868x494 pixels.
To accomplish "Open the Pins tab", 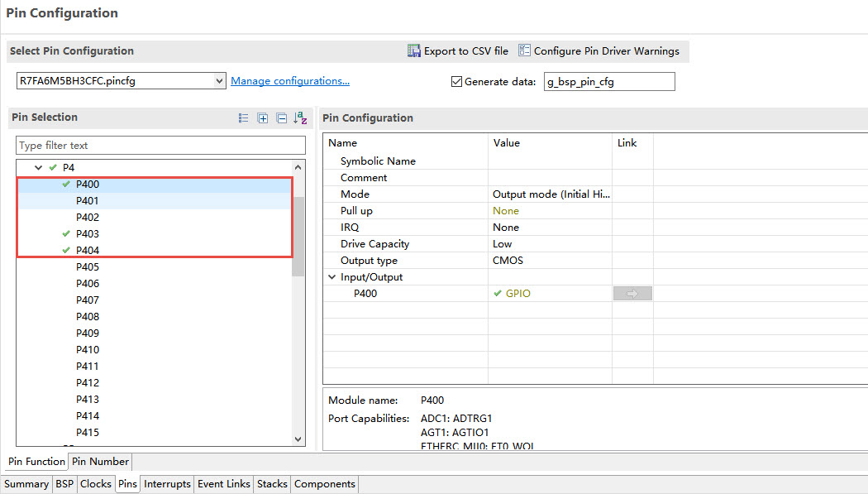I will (127, 484).
